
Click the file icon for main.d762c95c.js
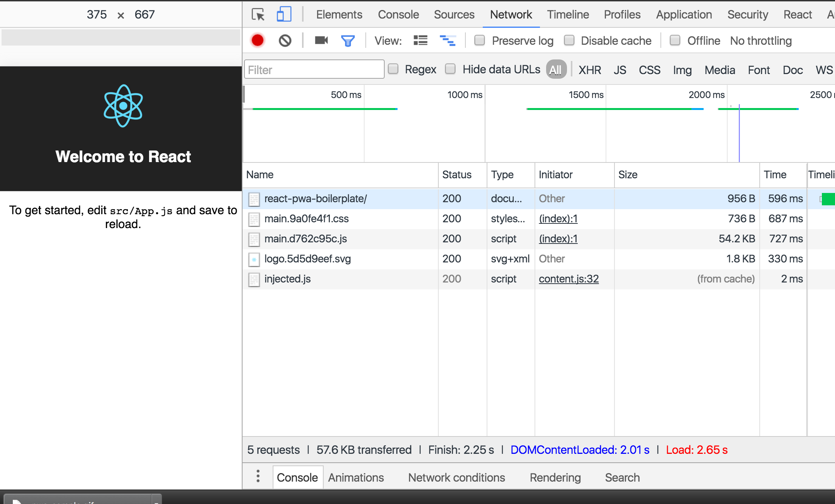(x=254, y=239)
